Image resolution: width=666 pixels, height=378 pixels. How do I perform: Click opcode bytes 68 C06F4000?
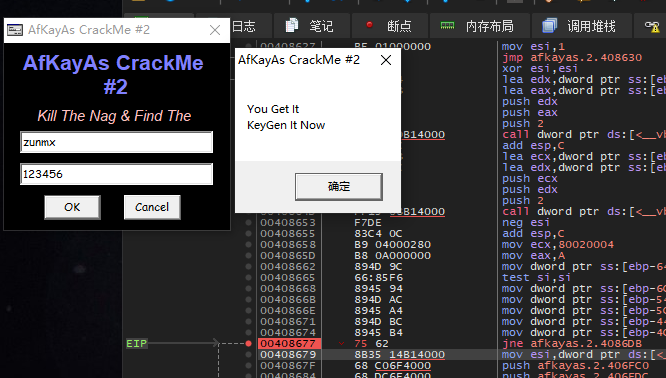(x=393, y=366)
